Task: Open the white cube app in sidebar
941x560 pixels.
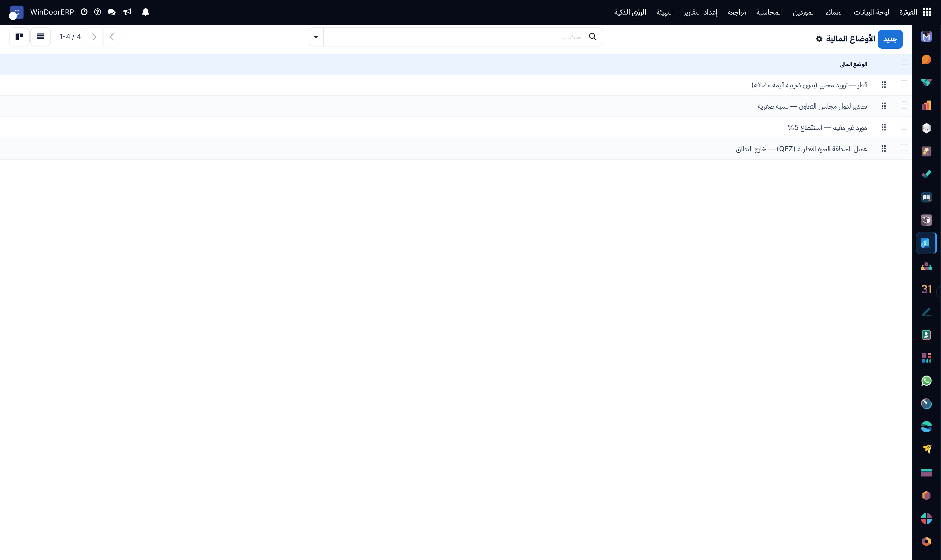Action: point(926,128)
